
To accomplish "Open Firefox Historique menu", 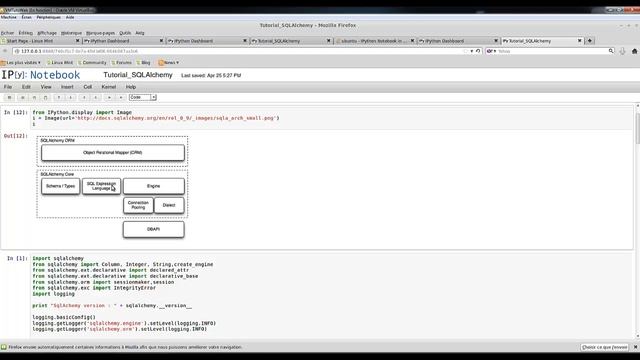I will click(x=71, y=33).
